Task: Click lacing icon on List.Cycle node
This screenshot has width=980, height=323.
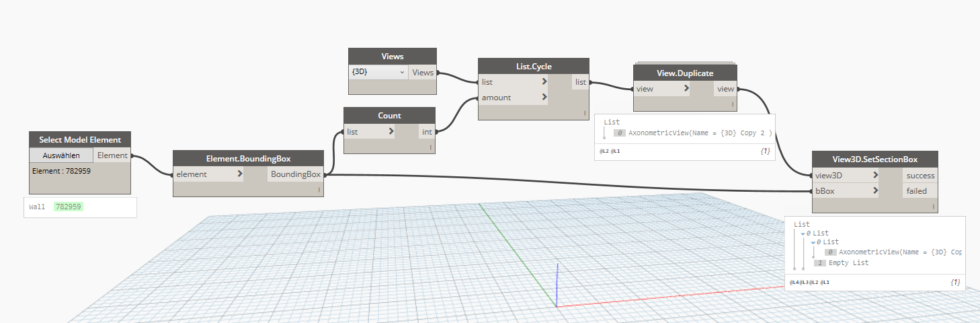Action: (x=584, y=113)
